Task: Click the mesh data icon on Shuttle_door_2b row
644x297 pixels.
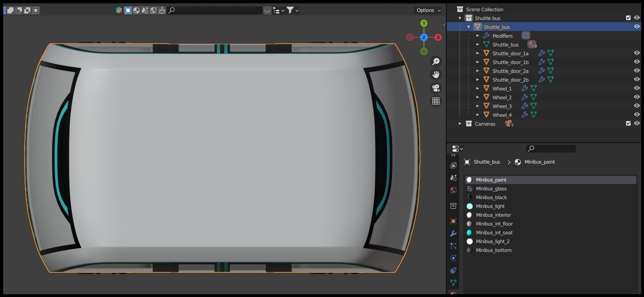Action: 550,80
